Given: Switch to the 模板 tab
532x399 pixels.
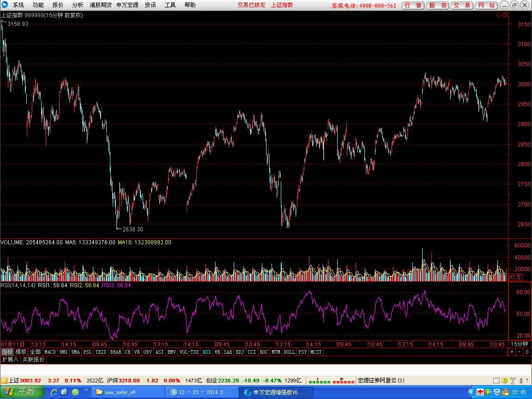Looking at the screenshot, I should tap(21, 352).
